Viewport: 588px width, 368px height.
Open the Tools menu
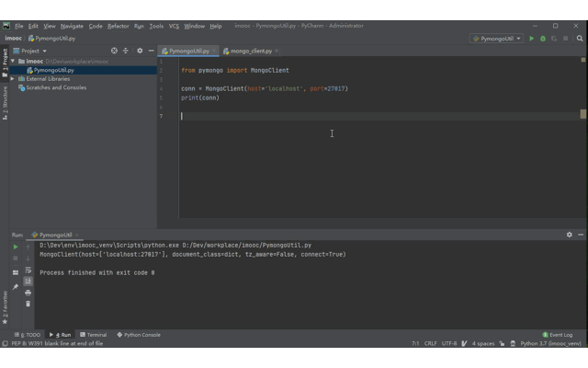coord(156,26)
